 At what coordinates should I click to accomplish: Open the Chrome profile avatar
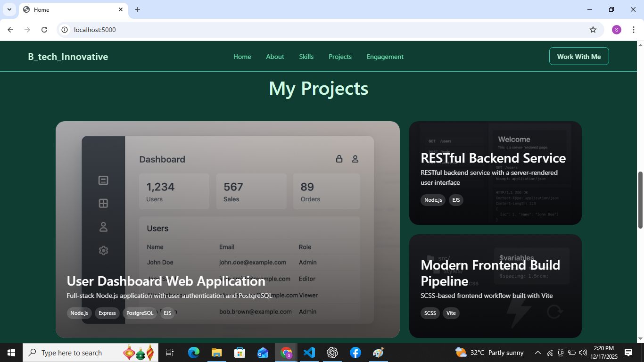617,30
